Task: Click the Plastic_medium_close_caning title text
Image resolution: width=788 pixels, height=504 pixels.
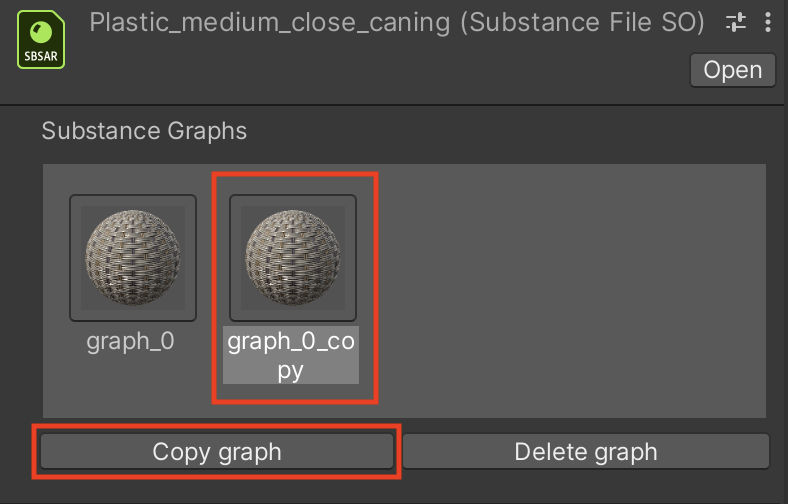Action: click(397, 23)
